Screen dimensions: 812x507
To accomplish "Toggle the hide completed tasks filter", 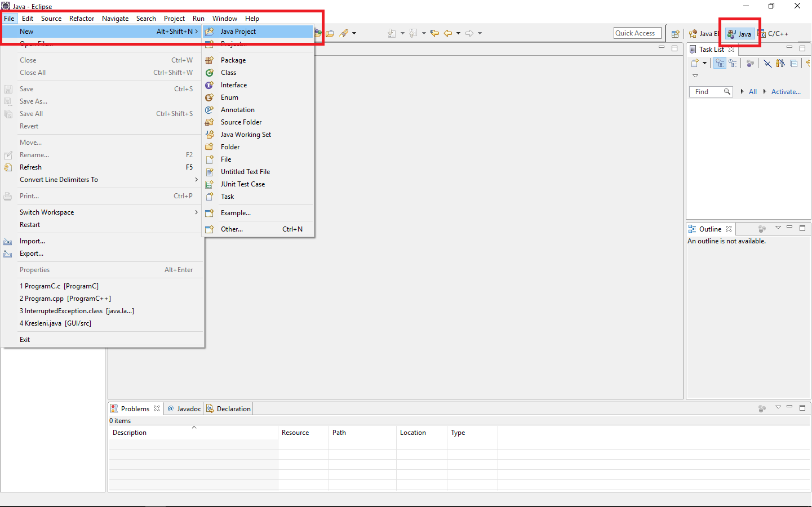I will [x=767, y=63].
